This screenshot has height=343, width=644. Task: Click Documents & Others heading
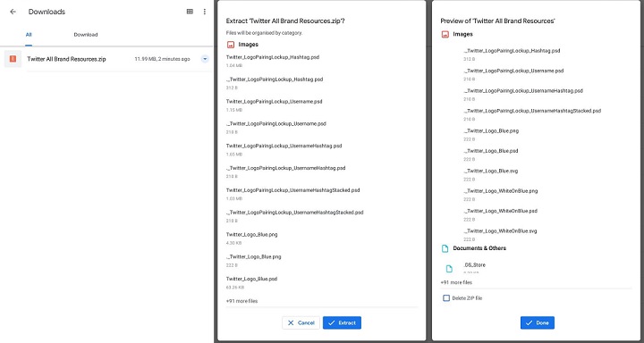[479, 248]
